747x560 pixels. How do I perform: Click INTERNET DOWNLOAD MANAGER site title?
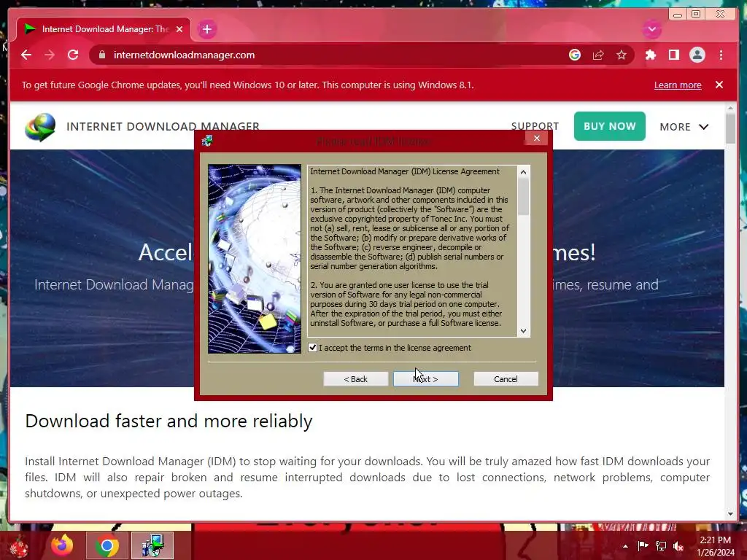(x=163, y=126)
